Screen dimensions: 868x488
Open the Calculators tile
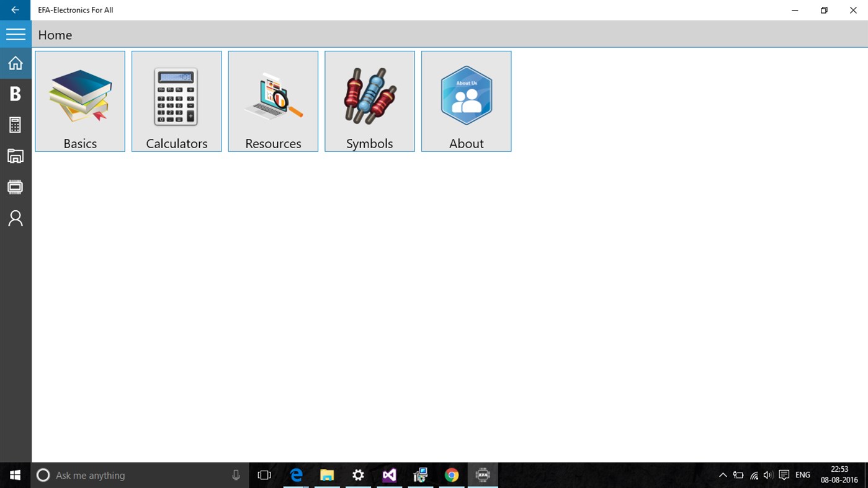[176, 101]
